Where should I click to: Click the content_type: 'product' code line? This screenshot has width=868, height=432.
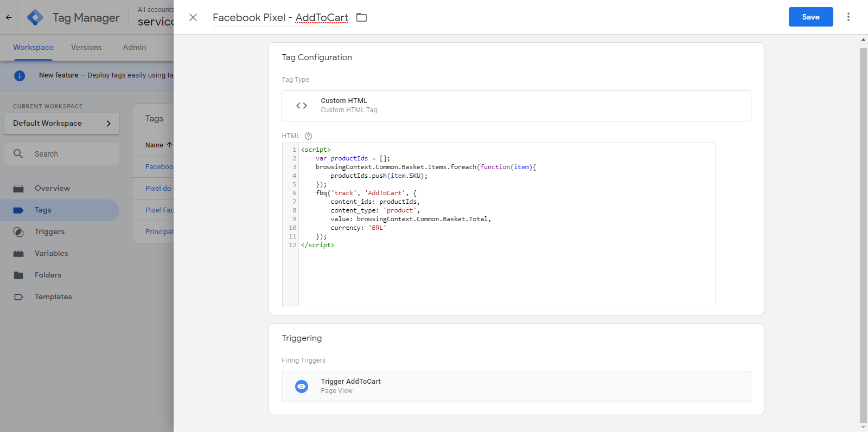(375, 210)
